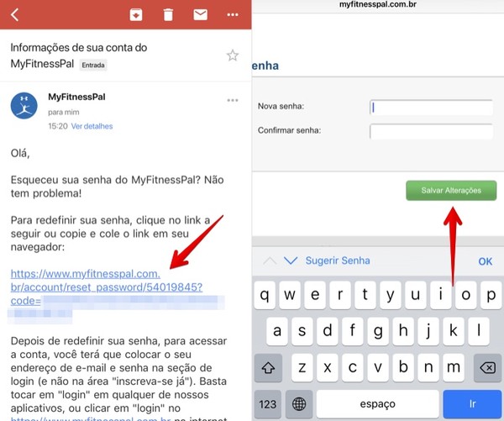
Task: Tap the c key
Action: (x=353, y=367)
